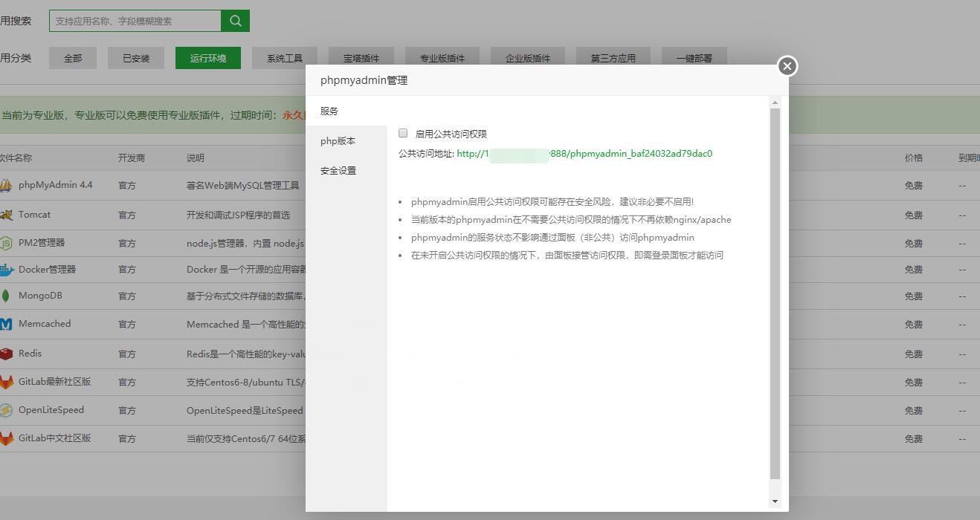
Task: Click 官方 developer in the MongoDB row
Action: click(127, 296)
